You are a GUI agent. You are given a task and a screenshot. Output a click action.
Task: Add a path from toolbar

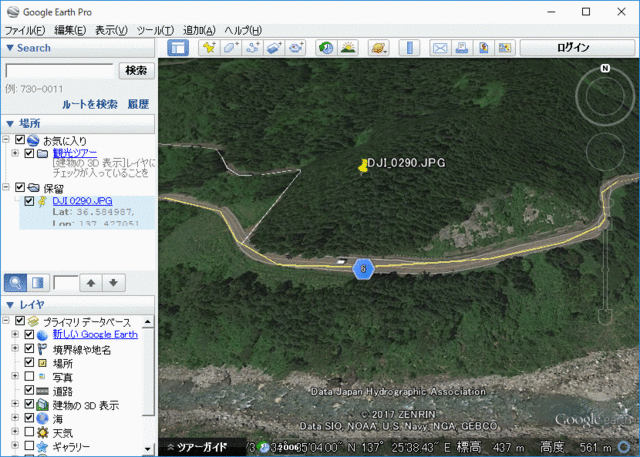[x=252, y=48]
